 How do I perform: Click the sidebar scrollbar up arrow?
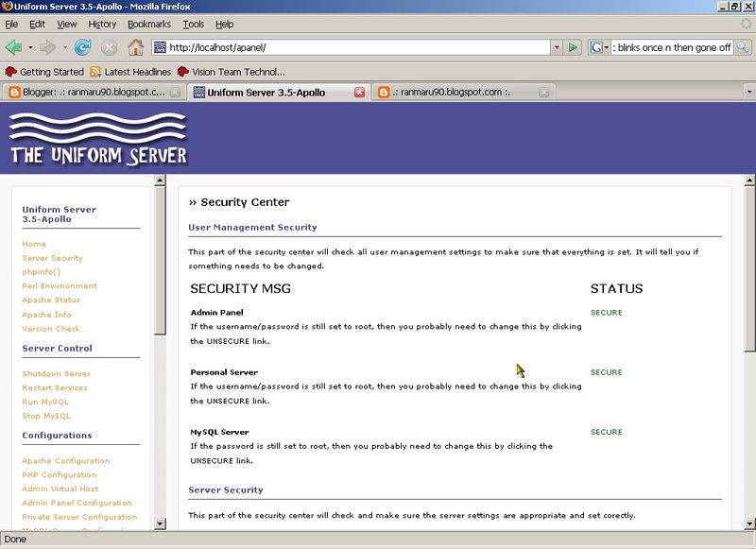pyautogui.click(x=160, y=180)
